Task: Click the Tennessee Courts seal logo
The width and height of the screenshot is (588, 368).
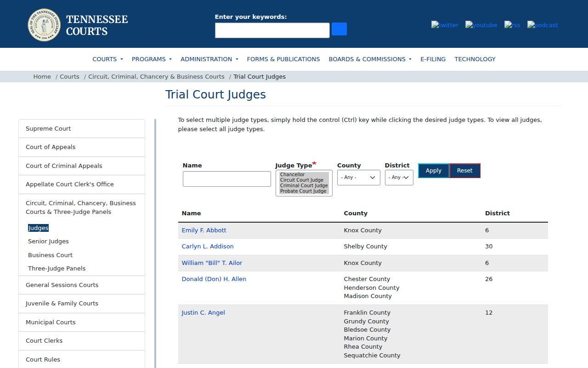Action: [x=44, y=25]
